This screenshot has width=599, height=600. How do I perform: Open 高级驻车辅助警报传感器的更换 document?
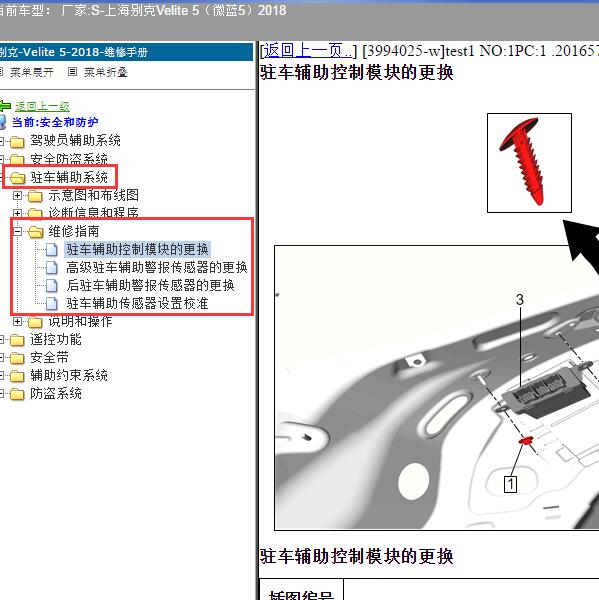[x=157, y=267]
